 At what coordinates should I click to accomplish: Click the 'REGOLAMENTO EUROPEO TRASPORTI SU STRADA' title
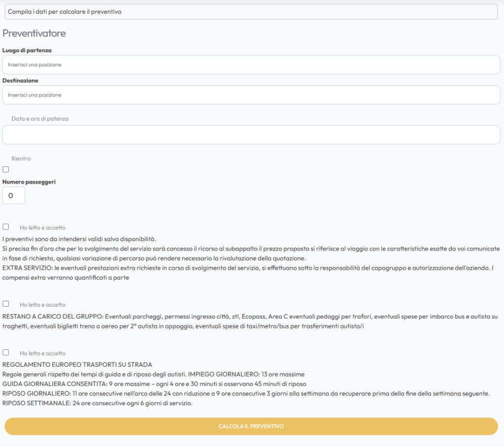click(x=77, y=365)
